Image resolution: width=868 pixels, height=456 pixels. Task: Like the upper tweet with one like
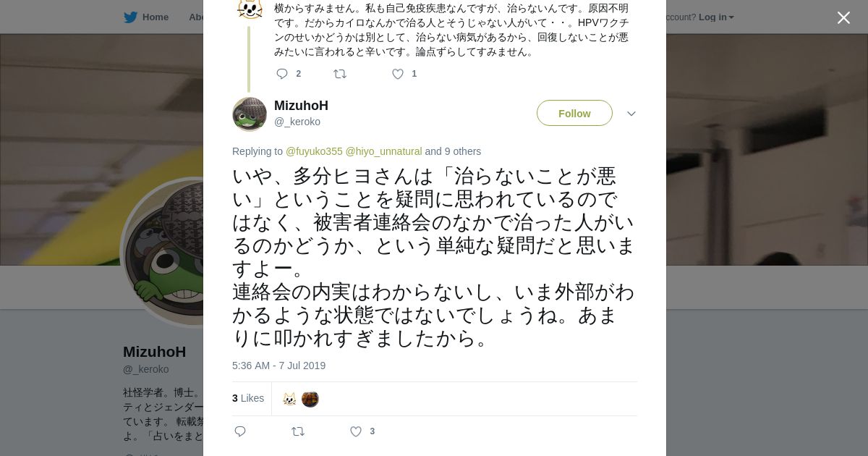click(x=397, y=74)
